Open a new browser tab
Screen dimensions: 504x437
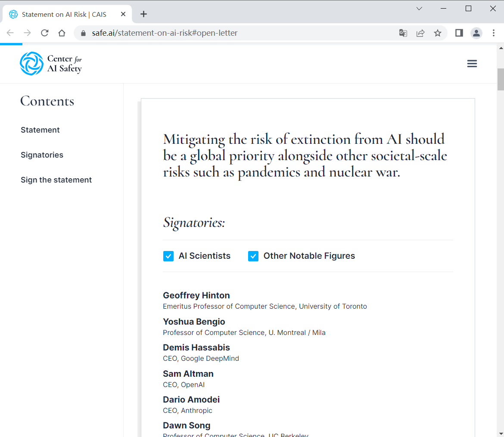[x=144, y=14]
